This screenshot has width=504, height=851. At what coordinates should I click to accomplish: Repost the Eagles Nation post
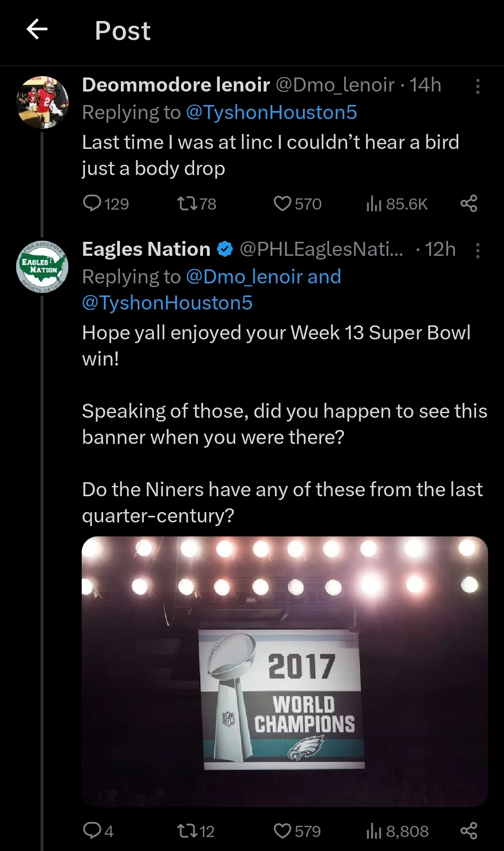point(187,831)
